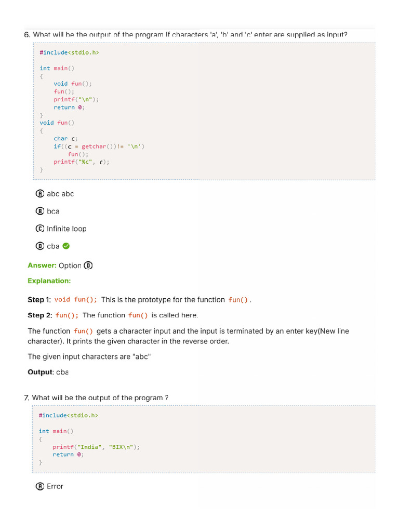Image resolution: width=399 pixels, height=532 pixels.
Task: Click the red 'void fun();' inline code in Step 1
Action: [x=76, y=300]
